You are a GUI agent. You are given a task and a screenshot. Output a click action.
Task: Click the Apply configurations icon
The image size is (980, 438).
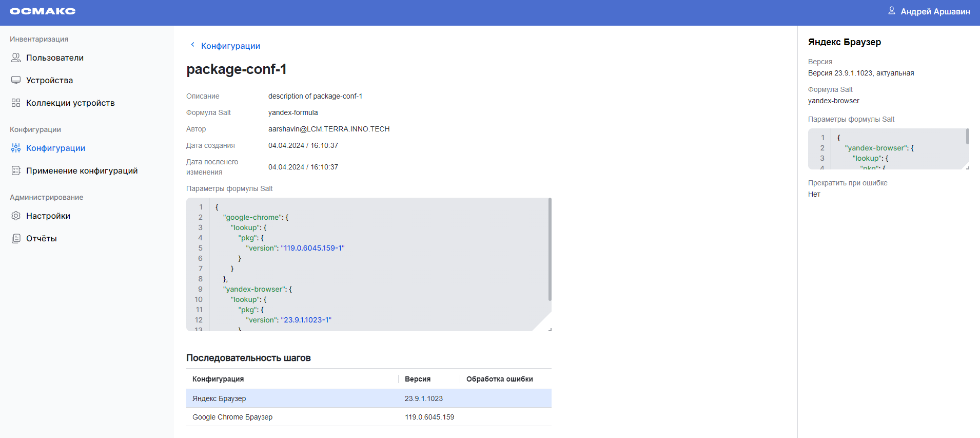point(16,170)
